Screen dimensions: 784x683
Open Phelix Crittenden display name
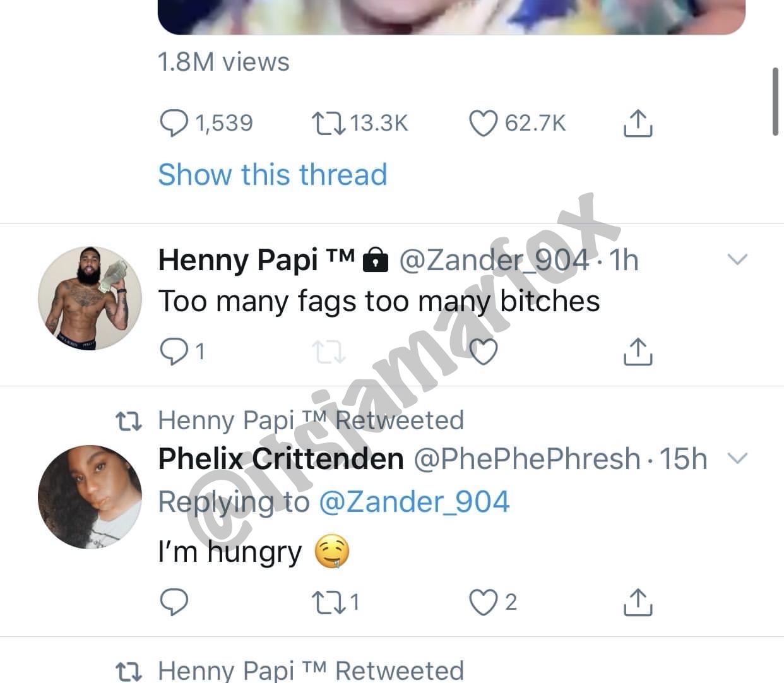[x=281, y=459]
